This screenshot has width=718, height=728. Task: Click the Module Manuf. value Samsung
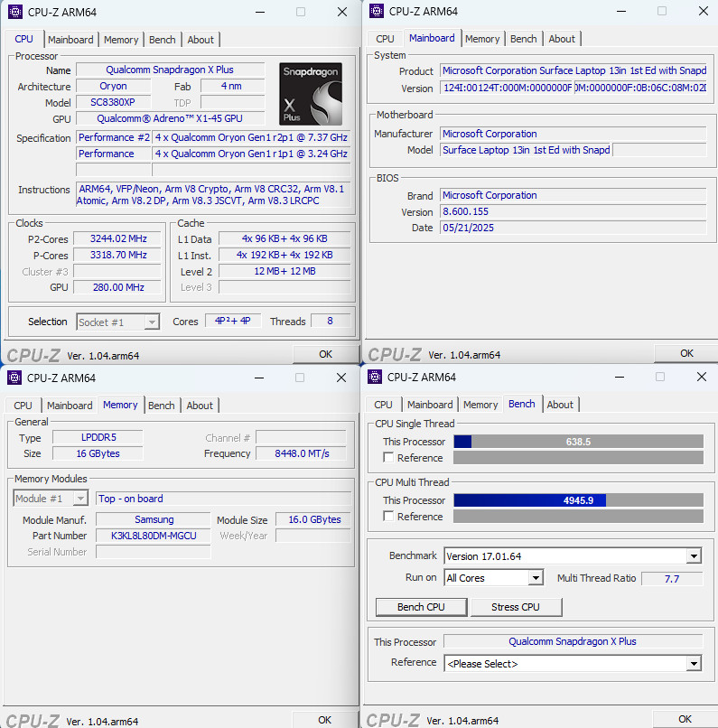[154, 519]
